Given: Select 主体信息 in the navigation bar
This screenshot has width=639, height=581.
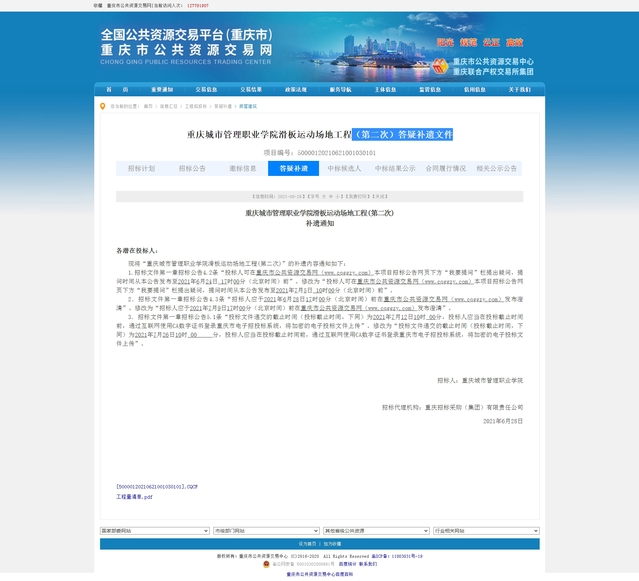Looking at the screenshot, I should (x=386, y=90).
